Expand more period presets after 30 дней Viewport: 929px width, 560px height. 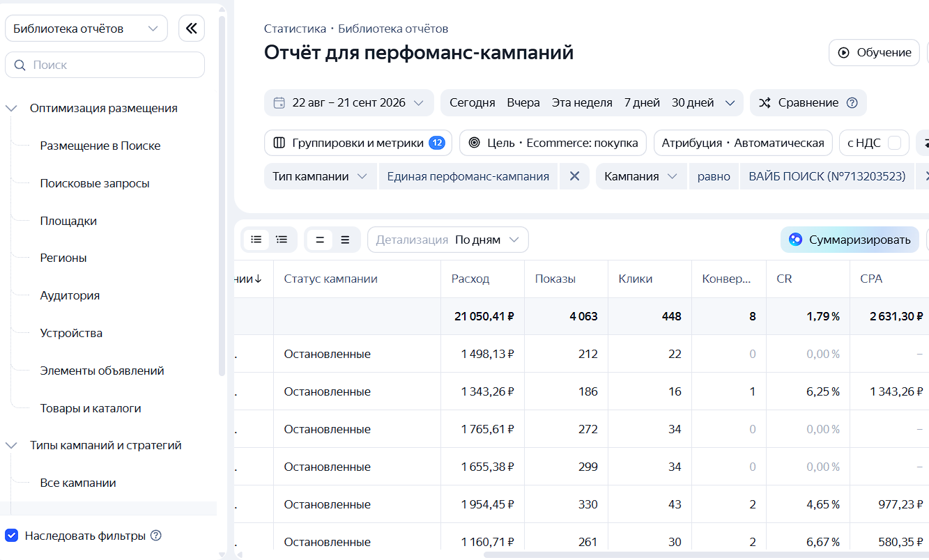[730, 102]
